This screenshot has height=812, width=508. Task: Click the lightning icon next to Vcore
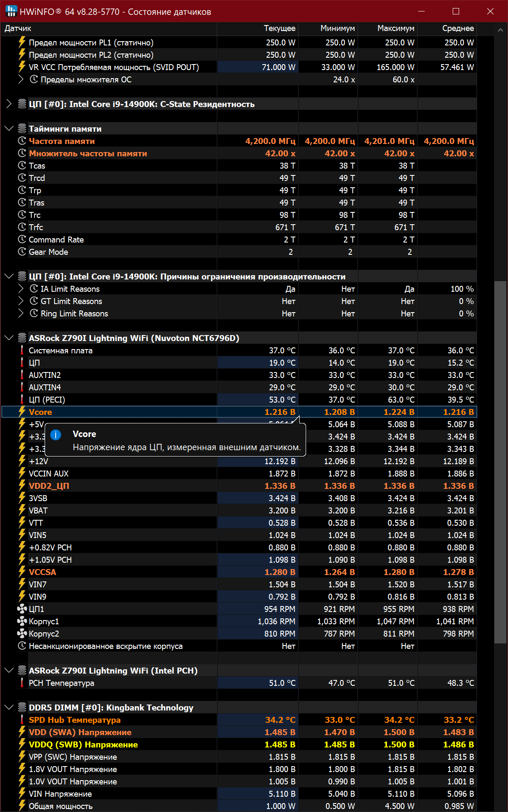click(x=22, y=412)
